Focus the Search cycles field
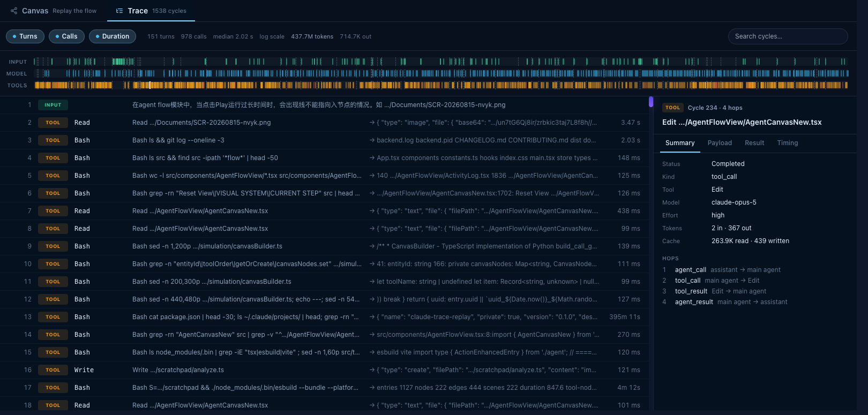This screenshot has width=868, height=415. pos(788,36)
